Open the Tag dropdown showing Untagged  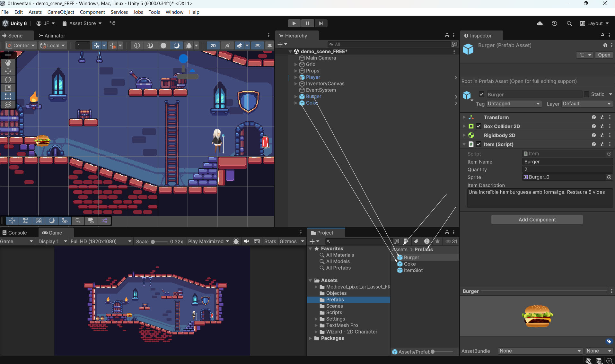[514, 104]
